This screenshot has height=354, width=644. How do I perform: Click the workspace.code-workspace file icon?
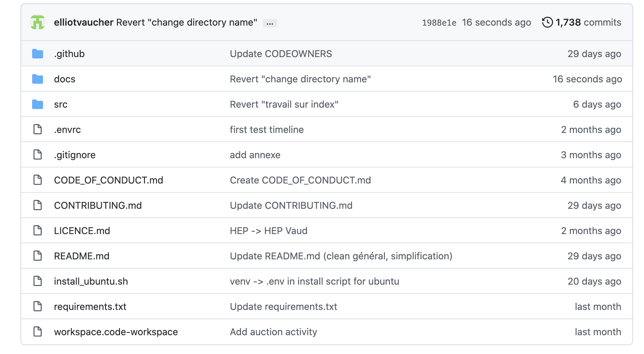tap(38, 332)
